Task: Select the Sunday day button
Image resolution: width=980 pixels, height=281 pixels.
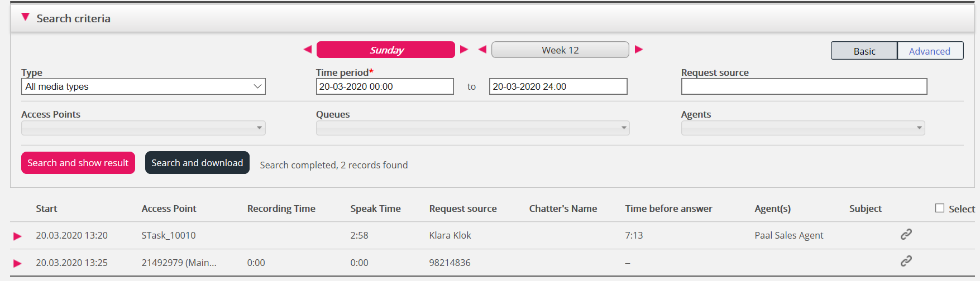Action: [386, 50]
